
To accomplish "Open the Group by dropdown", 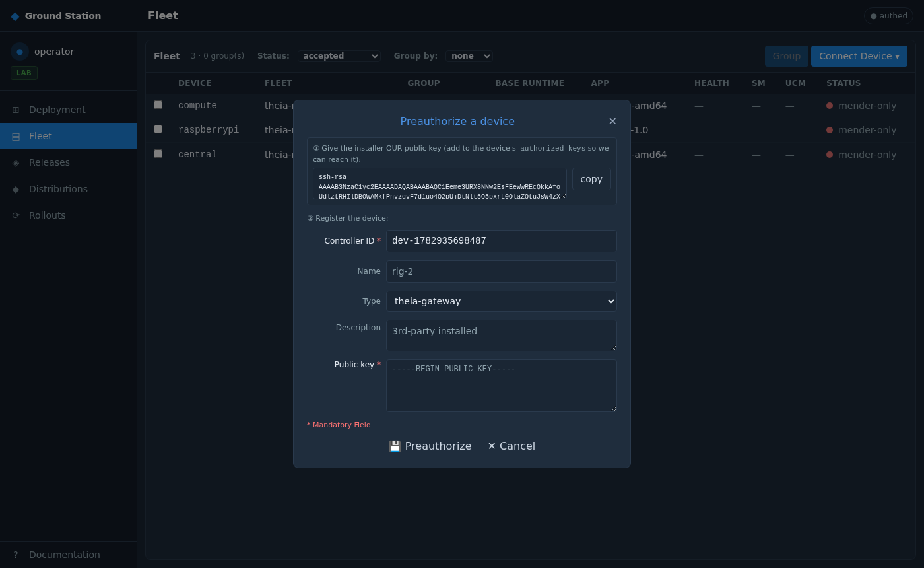I will click(469, 56).
